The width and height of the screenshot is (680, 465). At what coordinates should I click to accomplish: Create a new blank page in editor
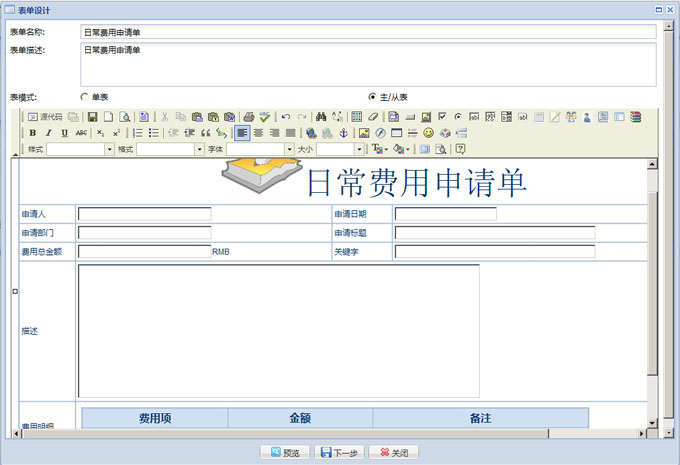tap(108, 117)
